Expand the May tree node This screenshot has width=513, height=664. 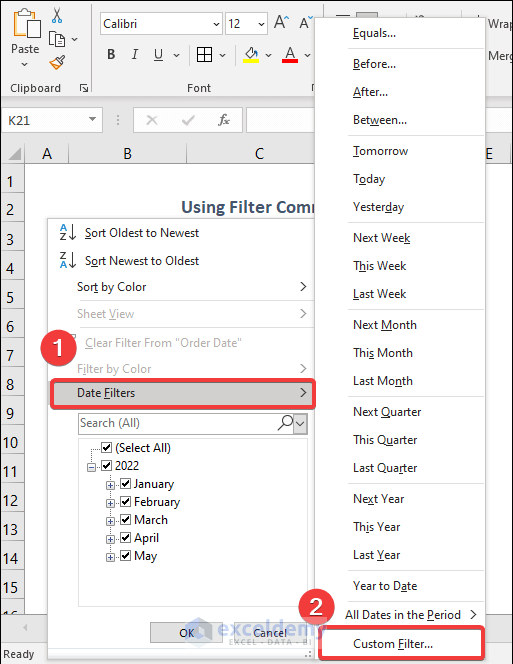click(x=110, y=557)
